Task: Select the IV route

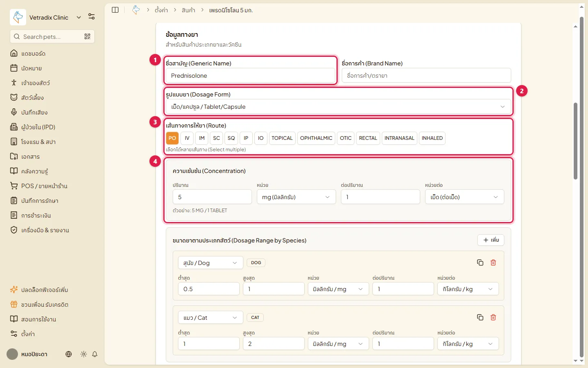Action: [187, 138]
